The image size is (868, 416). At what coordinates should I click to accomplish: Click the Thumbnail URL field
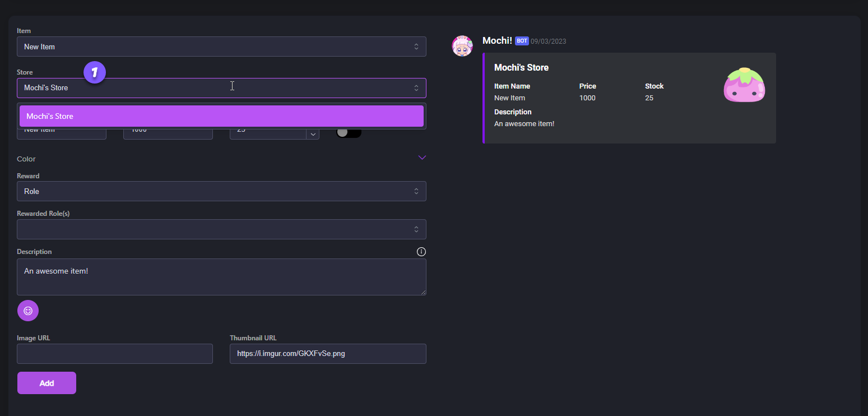click(328, 354)
